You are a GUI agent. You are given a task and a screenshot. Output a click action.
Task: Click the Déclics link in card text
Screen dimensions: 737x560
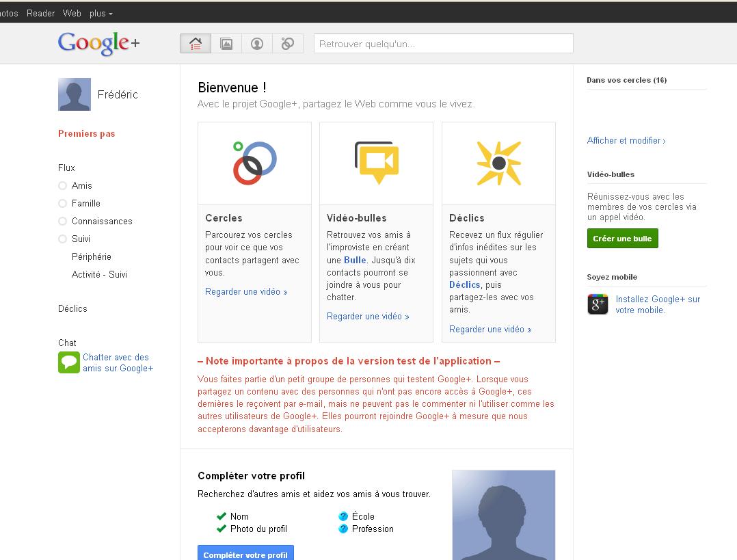465,285
